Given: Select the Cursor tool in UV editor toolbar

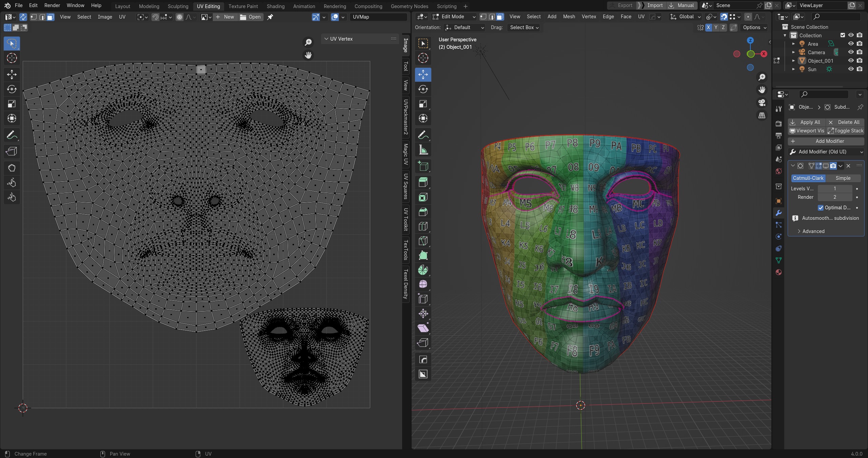Looking at the screenshot, I should (12, 58).
